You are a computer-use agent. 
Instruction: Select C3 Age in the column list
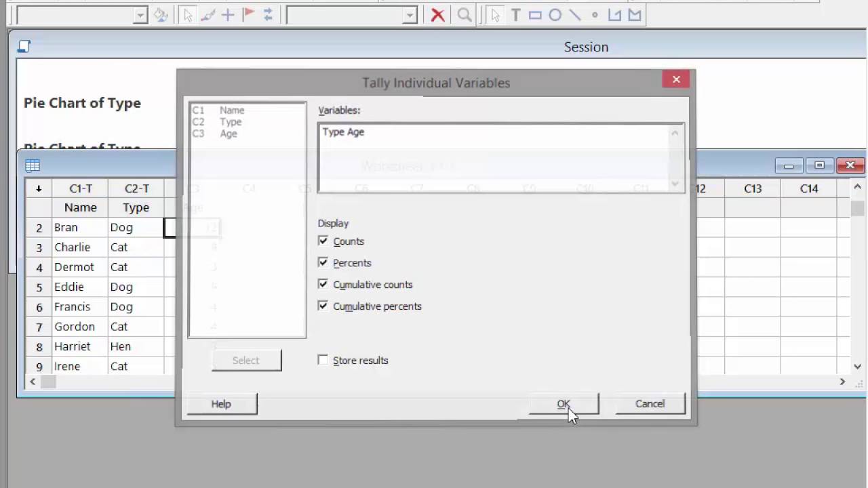click(215, 134)
